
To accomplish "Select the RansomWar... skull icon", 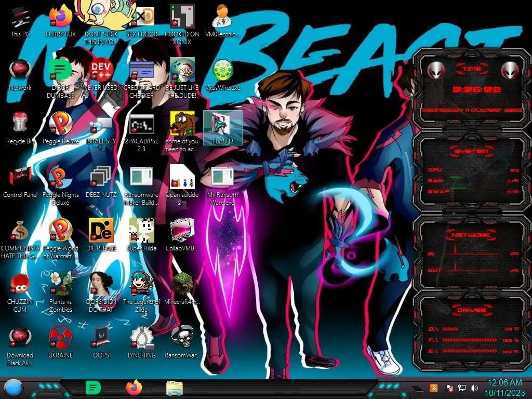I will pos(182,343).
